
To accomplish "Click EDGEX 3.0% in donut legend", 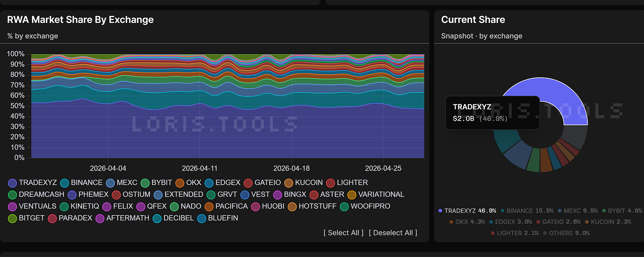I will [x=511, y=222].
